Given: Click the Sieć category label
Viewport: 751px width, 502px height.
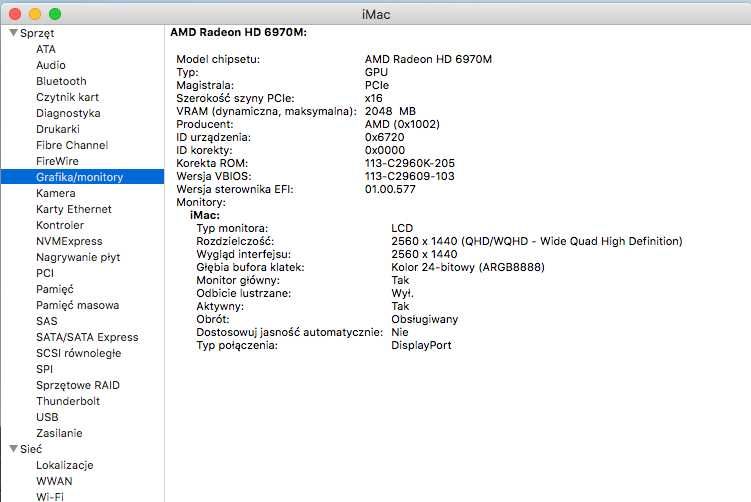Looking at the screenshot, I should coord(31,449).
